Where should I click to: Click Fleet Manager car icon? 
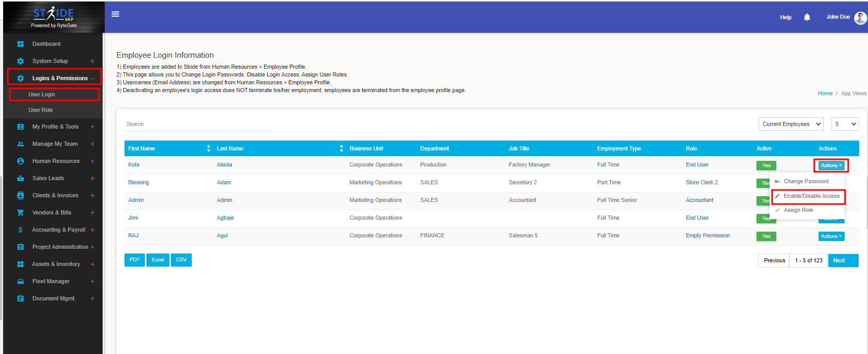(x=20, y=282)
